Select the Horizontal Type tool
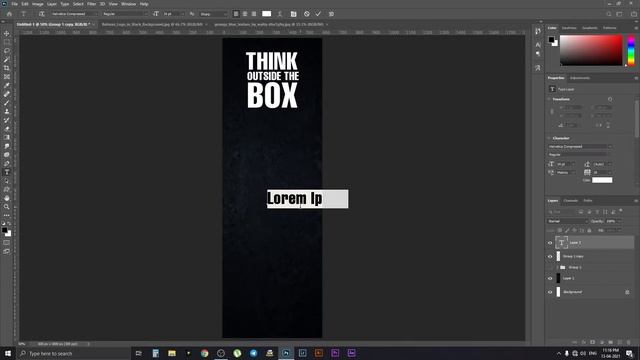Screen dimensions: 640x360 click(x=7, y=172)
